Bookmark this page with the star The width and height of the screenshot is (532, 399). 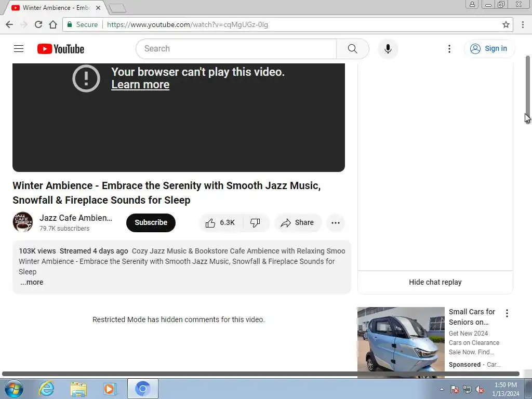click(506, 24)
